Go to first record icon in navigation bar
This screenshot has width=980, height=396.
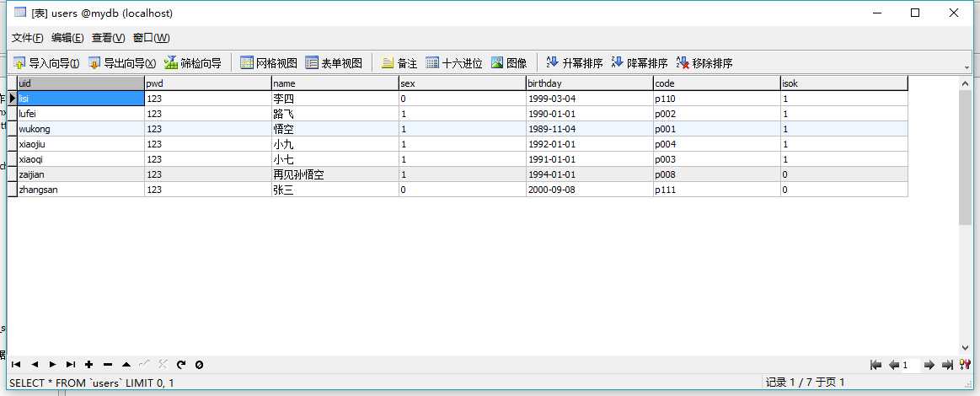16,365
